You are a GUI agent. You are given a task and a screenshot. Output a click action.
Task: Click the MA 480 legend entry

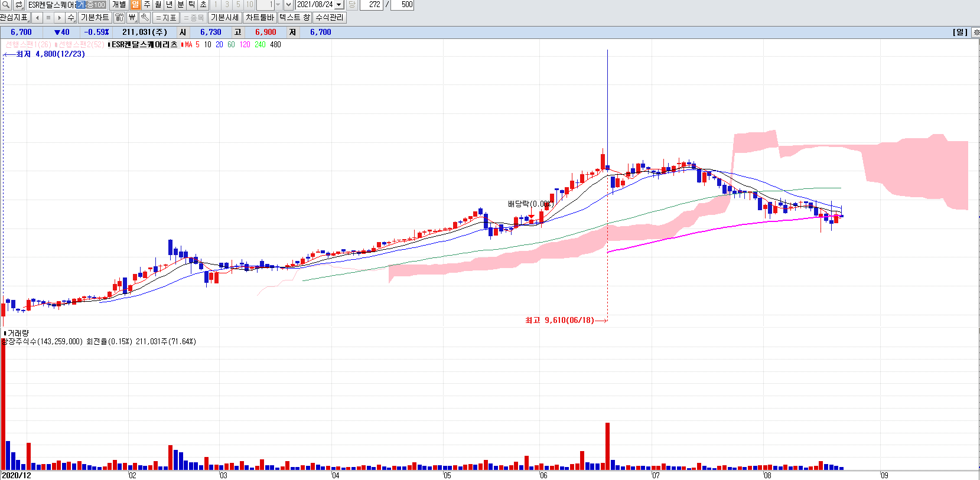pyautogui.click(x=275, y=44)
